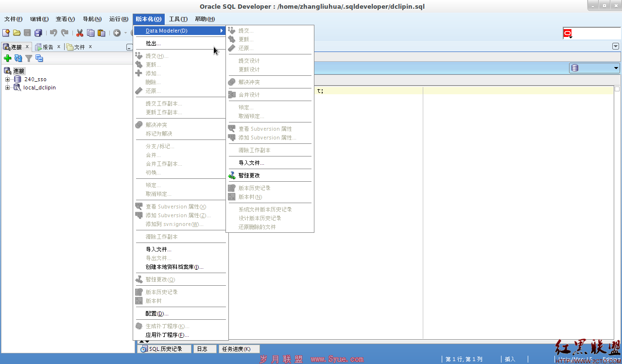622x364 pixels.
Task: Close the open 版本化(O) menu
Action: point(149,19)
